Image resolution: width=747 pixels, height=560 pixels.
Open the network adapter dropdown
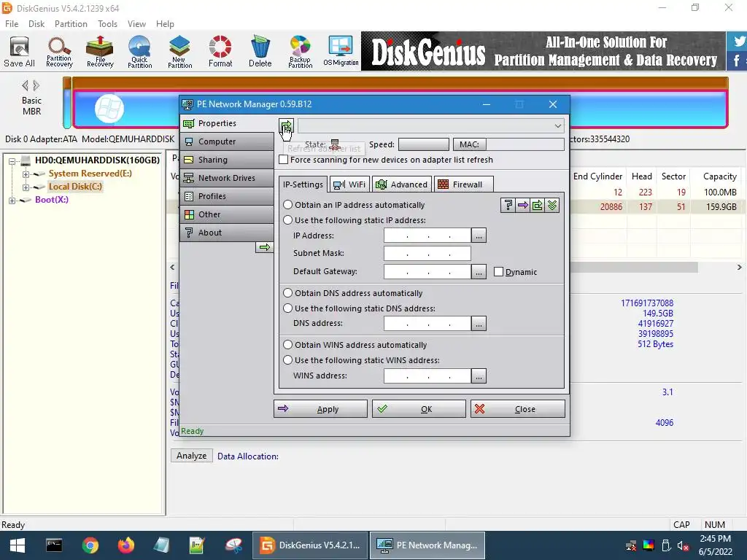click(x=431, y=125)
